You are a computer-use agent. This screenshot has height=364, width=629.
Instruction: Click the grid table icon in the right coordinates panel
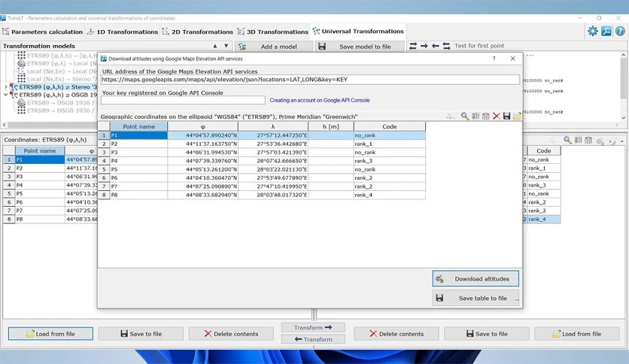click(588, 140)
